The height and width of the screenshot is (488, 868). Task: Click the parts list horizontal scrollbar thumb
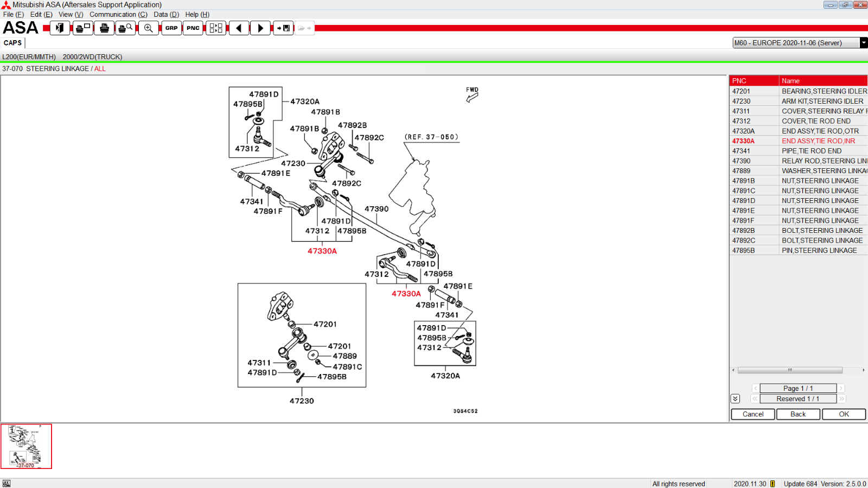point(790,370)
